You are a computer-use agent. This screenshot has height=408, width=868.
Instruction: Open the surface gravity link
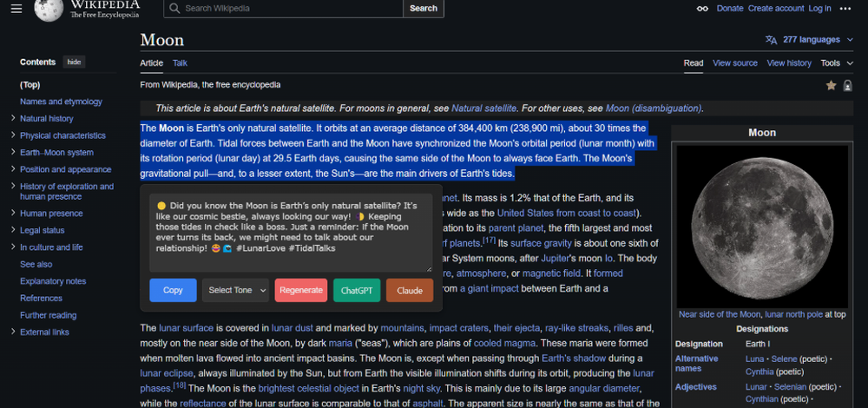(542, 243)
